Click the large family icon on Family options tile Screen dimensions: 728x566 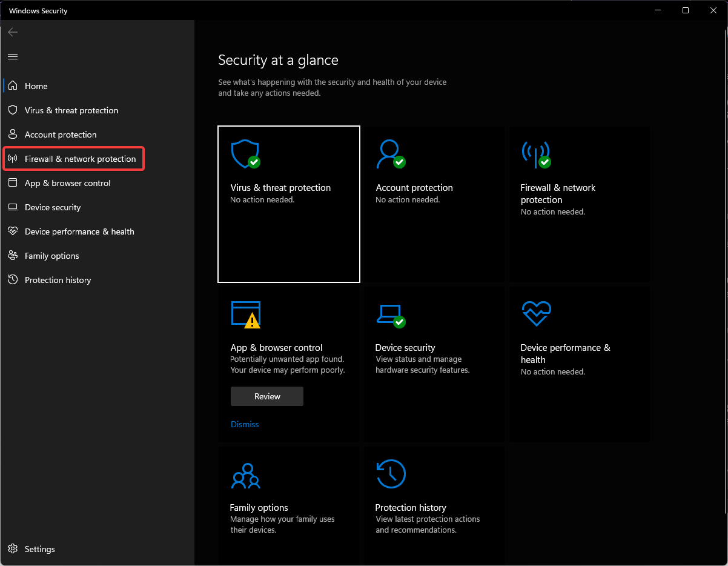(x=245, y=476)
